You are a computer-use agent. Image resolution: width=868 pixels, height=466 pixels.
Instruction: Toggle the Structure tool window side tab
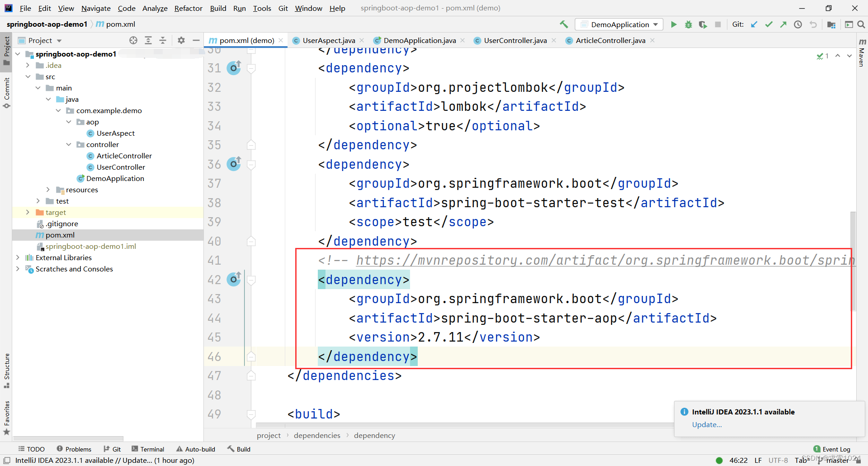point(6,371)
